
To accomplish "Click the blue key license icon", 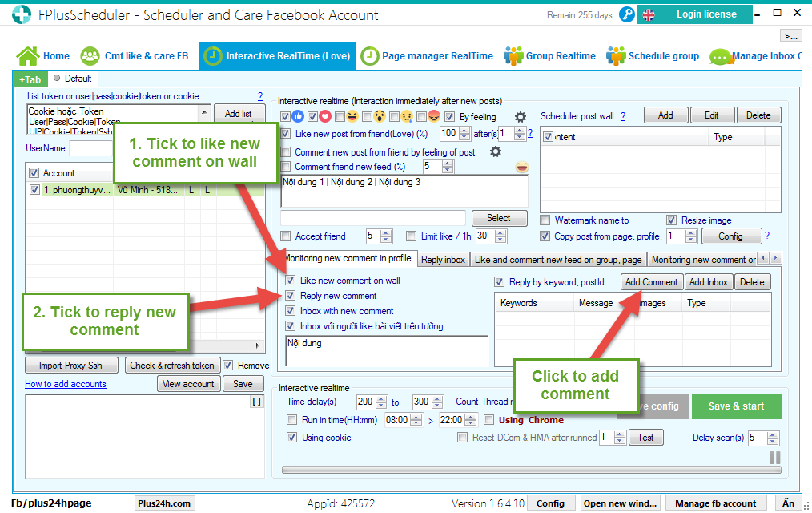I will tap(626, 14).
